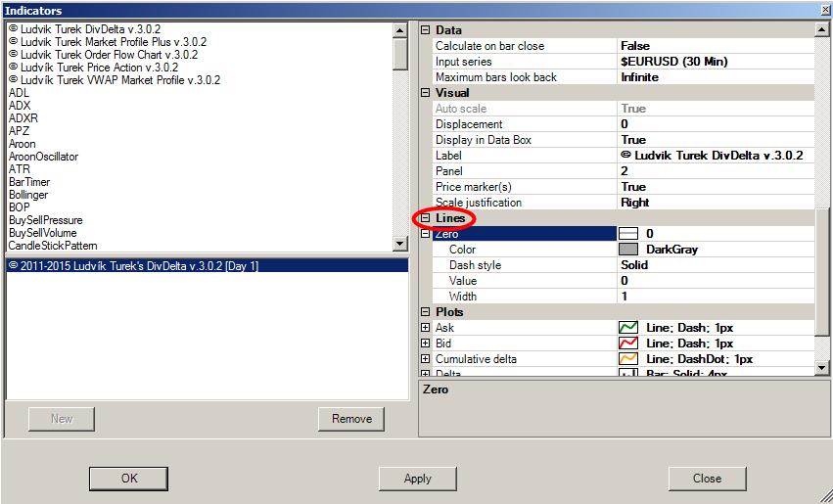Select the ADX indicator
This screenshot has height=504, width=833.
click(20, 106)
